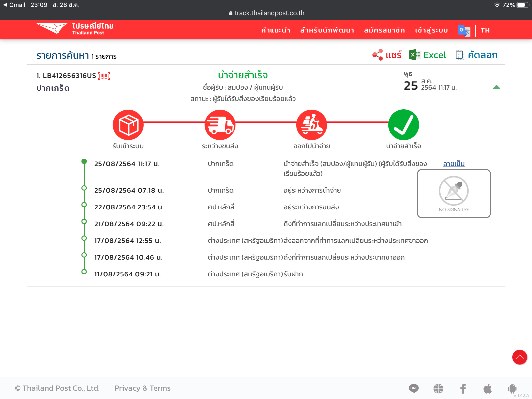Open the Apple app store icon
The image size is (532, 399).
point(487,388)
